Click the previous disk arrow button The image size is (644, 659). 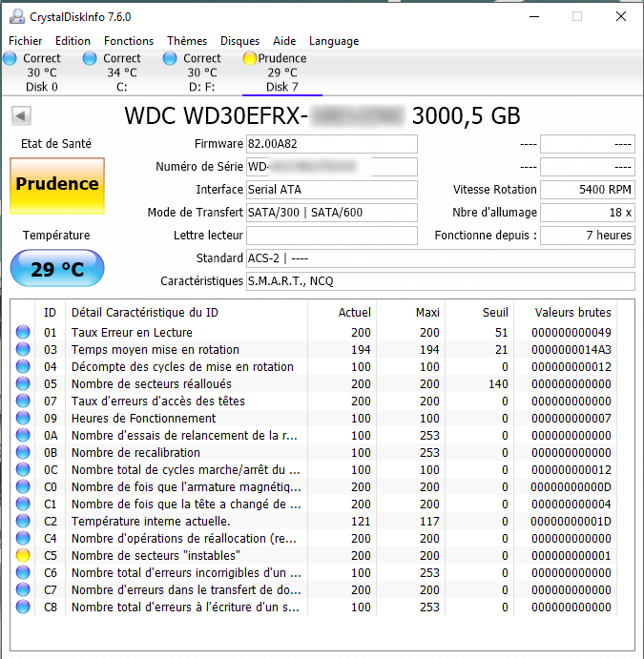(x=21, y=115)
